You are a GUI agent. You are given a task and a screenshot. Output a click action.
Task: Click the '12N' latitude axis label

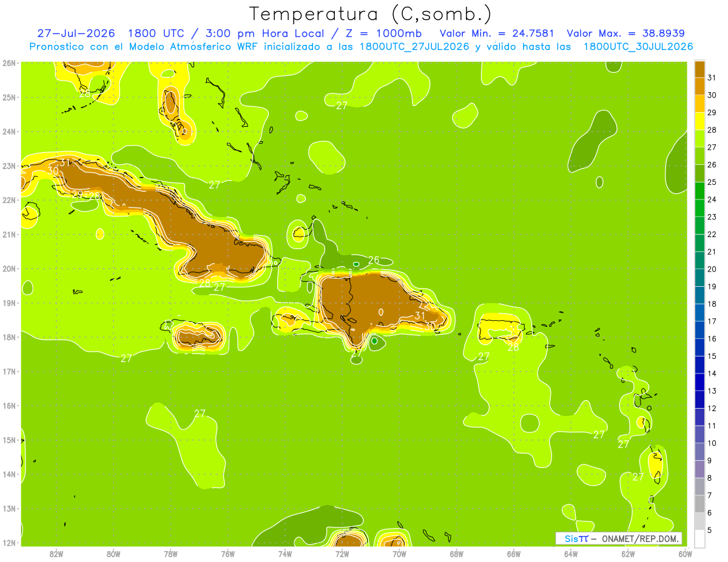pos(8,543)
